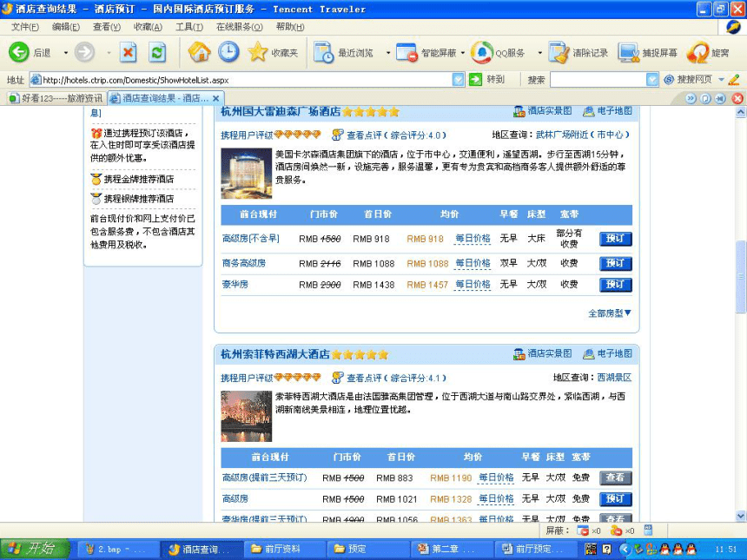Open the address bar dropdown arrow
The width and height of the screenshot is (747, 560).
tap(458, 80)
